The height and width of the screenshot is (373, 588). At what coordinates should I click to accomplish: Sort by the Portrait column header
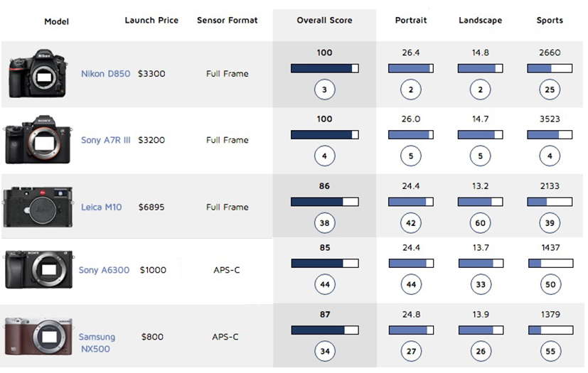(x=411, y=20)
